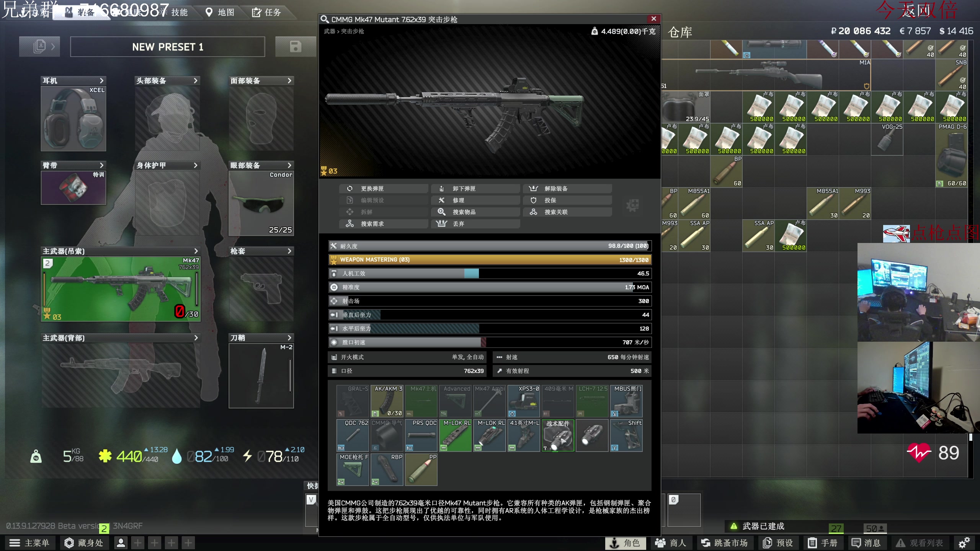Select the GRAL-S pistol grip mod slot
980x551 pixels.
point(353,401)
